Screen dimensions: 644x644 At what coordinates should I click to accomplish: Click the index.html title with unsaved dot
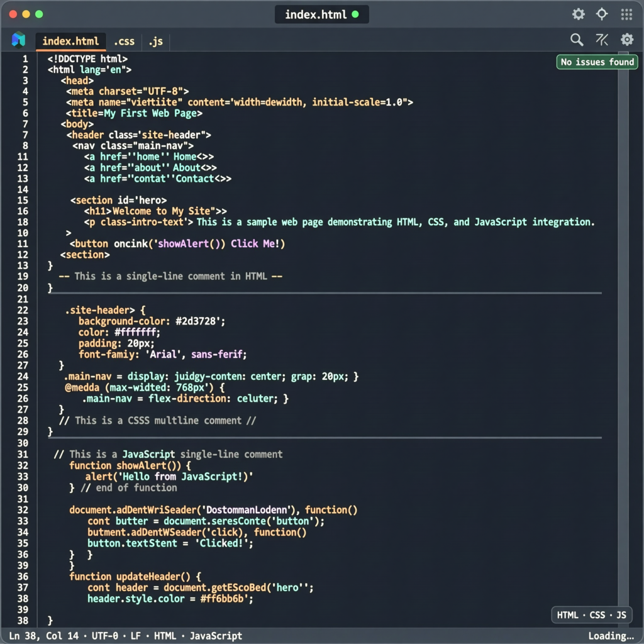pos(321,15)
